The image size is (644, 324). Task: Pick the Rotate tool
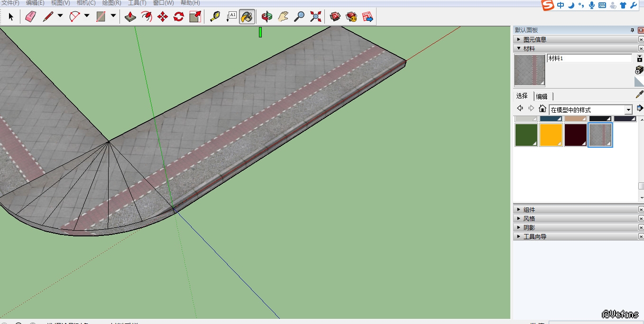point(178,17)
